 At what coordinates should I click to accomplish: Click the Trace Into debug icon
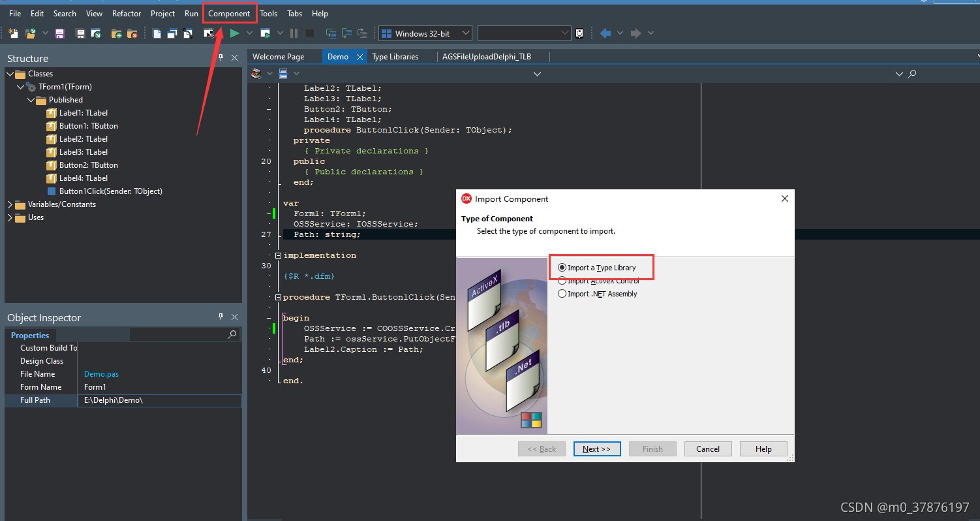[x=331, y=33]
